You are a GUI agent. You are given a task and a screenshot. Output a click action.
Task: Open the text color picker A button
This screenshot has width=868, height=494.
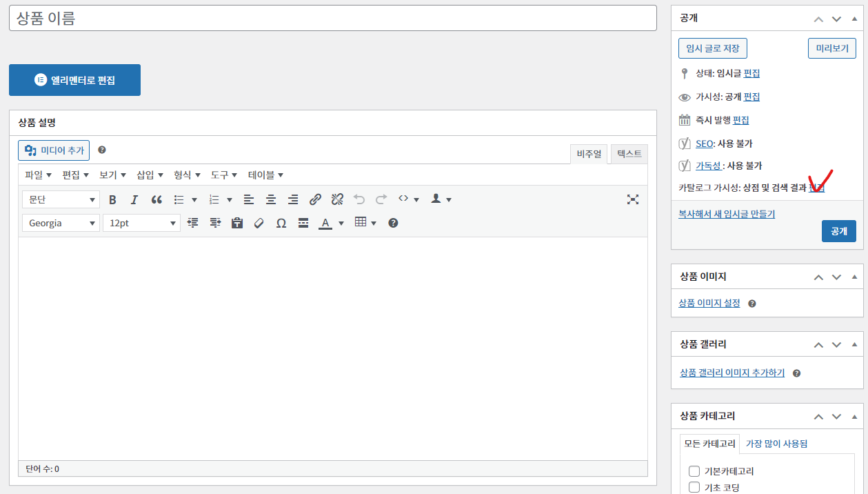325,224
